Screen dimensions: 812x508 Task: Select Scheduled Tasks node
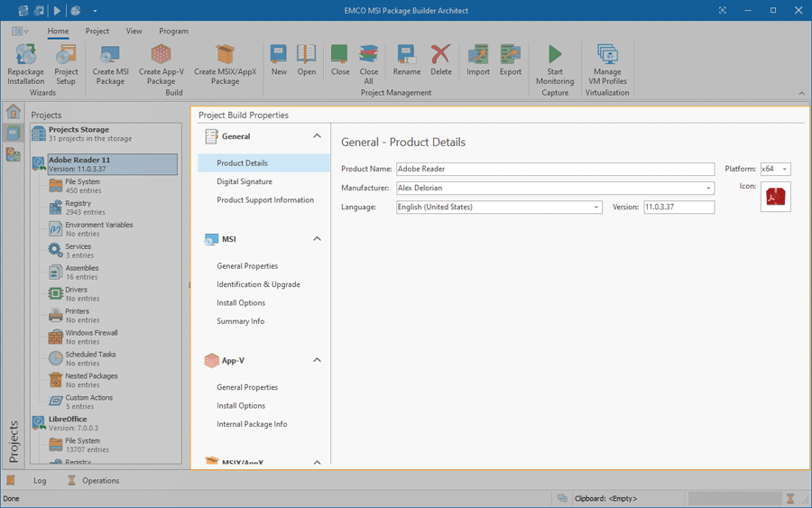click(x=82, y=359)
